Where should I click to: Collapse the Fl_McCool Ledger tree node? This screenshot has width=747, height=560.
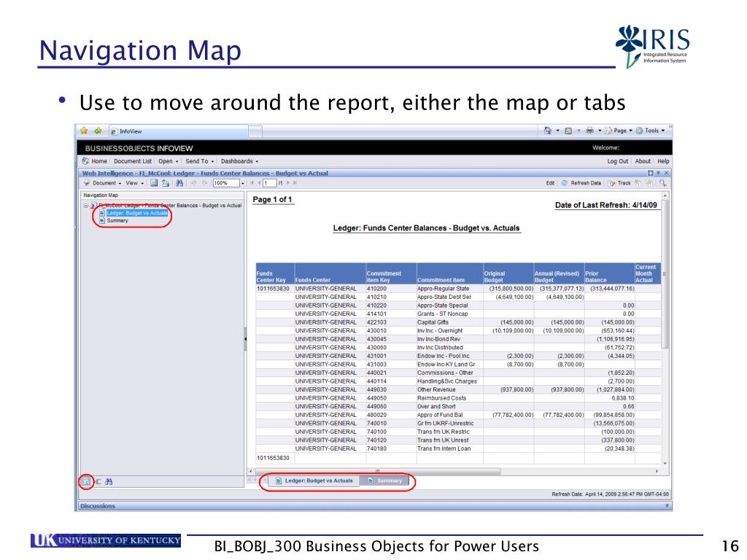click(x=86, y=206)
